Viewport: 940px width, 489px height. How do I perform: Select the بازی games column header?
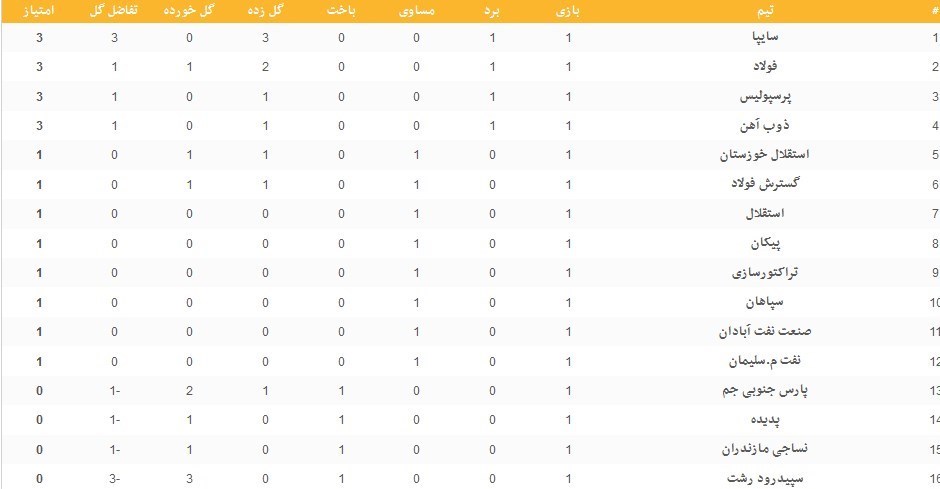coord(568,11)
